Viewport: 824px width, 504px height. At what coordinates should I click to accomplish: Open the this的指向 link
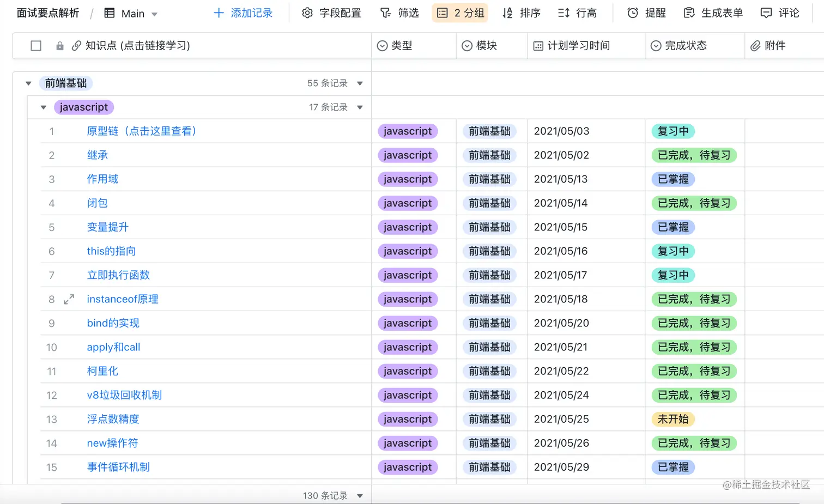(x=111, y=251)
